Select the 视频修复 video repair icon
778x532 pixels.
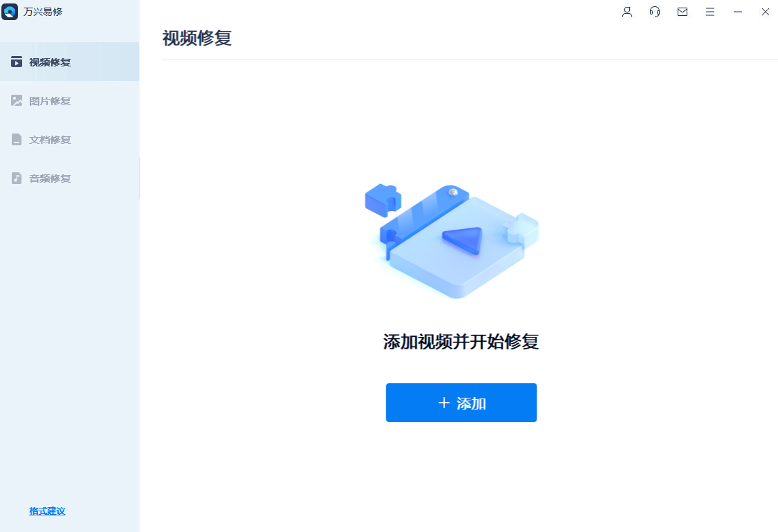click(x=17, y=61)
